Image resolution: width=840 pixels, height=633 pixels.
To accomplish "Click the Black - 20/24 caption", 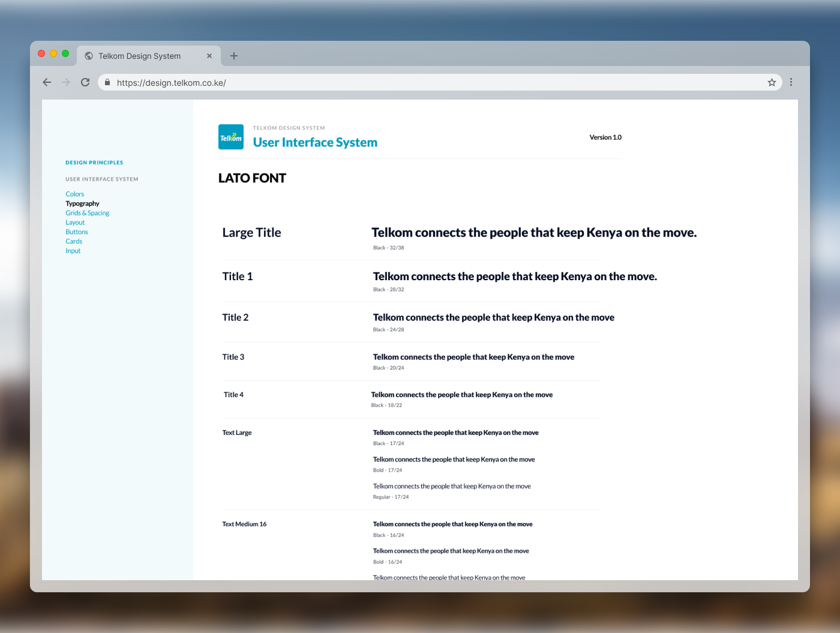I will 389,368.
